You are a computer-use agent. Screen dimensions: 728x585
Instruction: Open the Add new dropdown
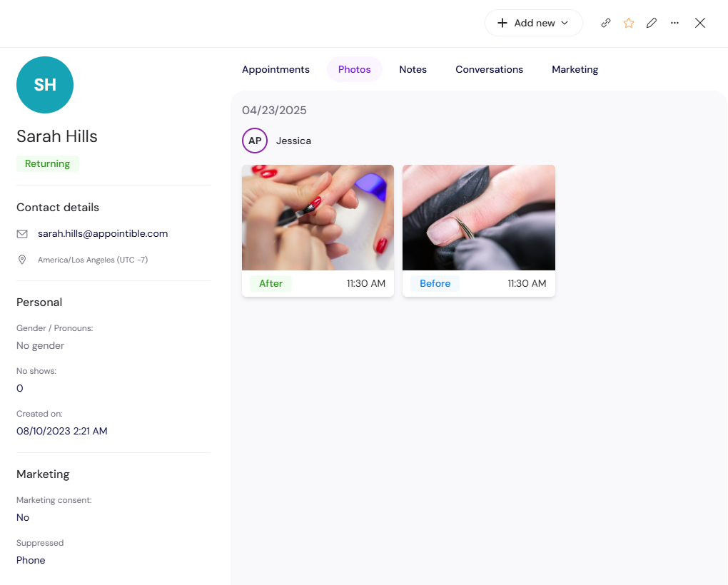point(533,23)
